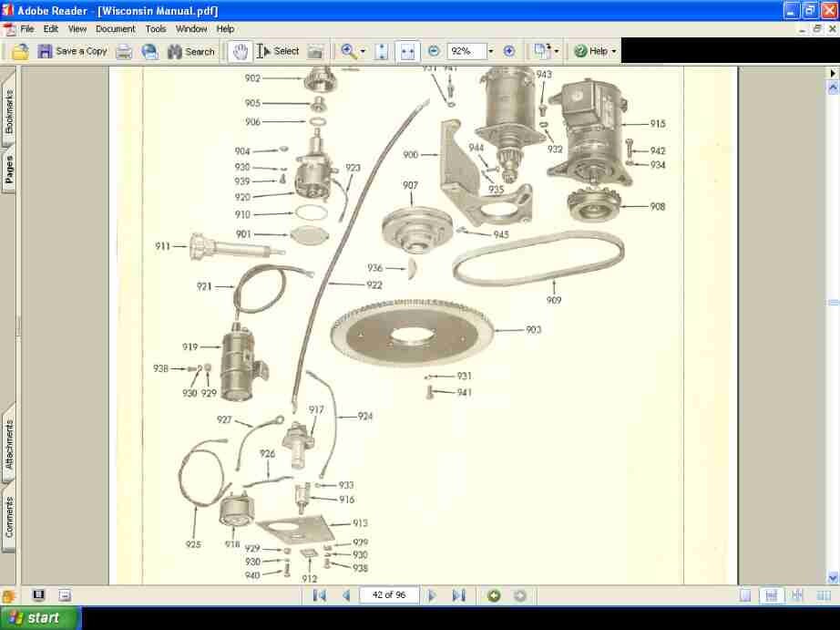Image resolution: width=840 pixels, height=630 pixels.
Task: Print the Wisconsin Manual document
Action: (x=123, y=51)
